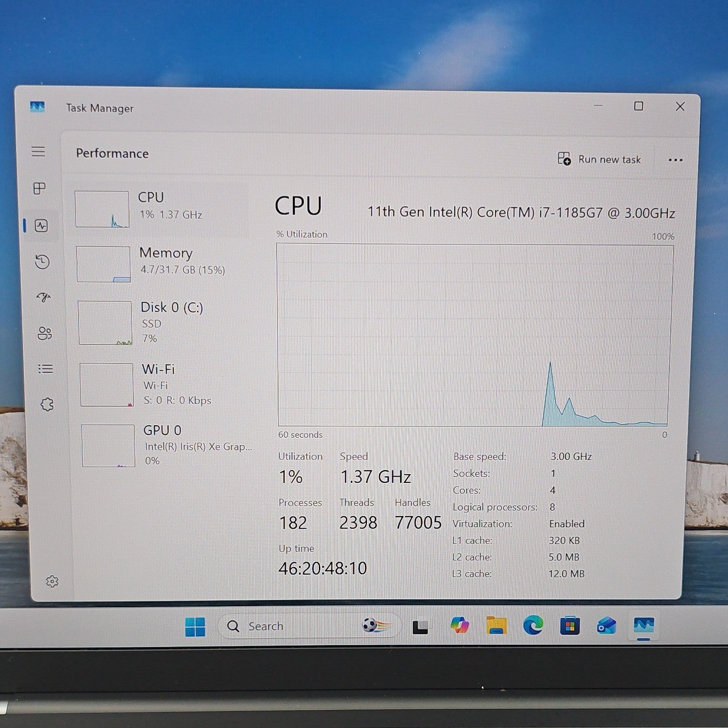
Task: Click the Threads value 2398
Action: 358,523
